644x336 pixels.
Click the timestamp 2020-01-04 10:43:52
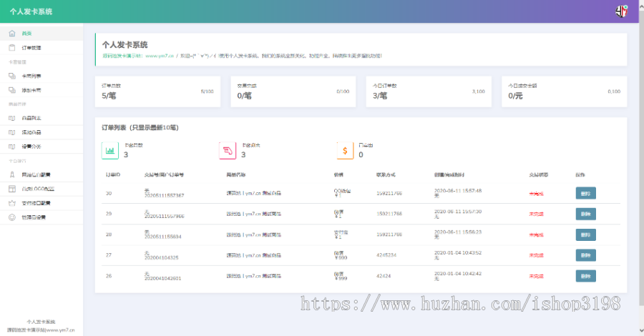[458, 253]
